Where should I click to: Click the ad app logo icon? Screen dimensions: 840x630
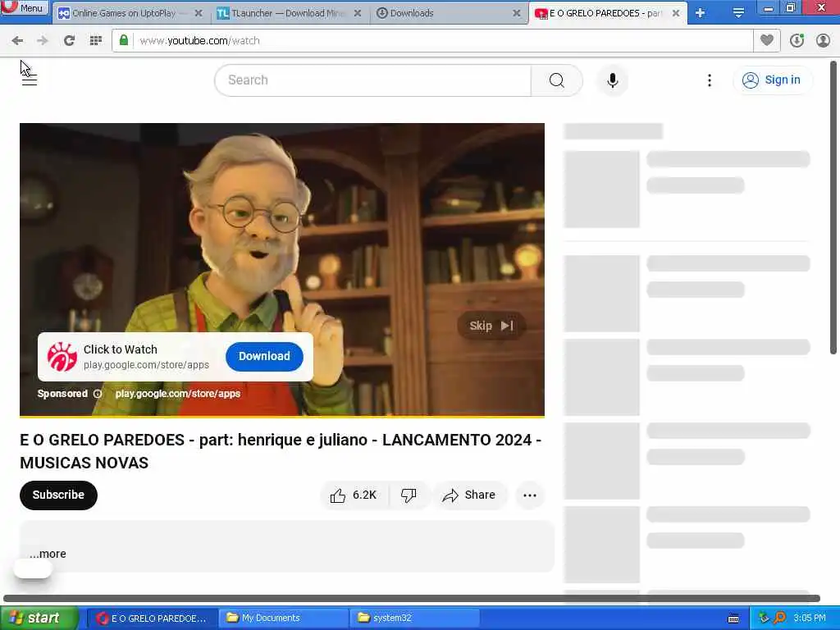pyautogui.click(x=62, y=357)
